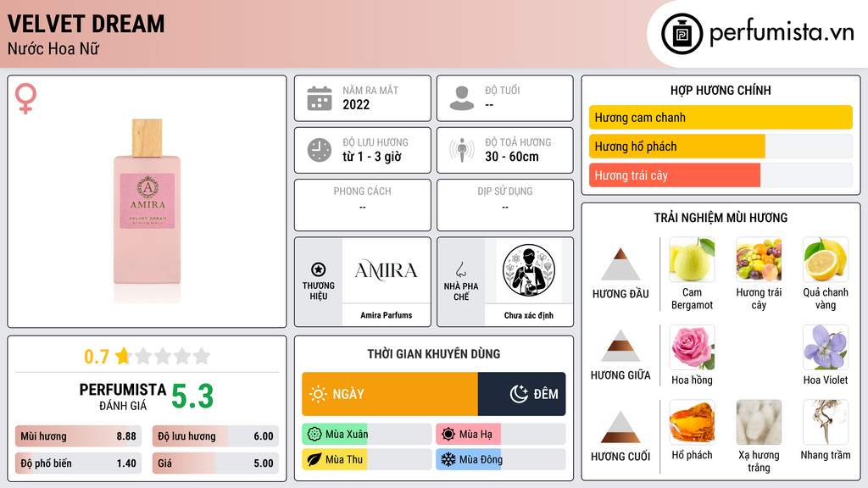Click the Dịp sử dụng empty occasion card
Screen dimensions: 868x488
click(505, 205)
